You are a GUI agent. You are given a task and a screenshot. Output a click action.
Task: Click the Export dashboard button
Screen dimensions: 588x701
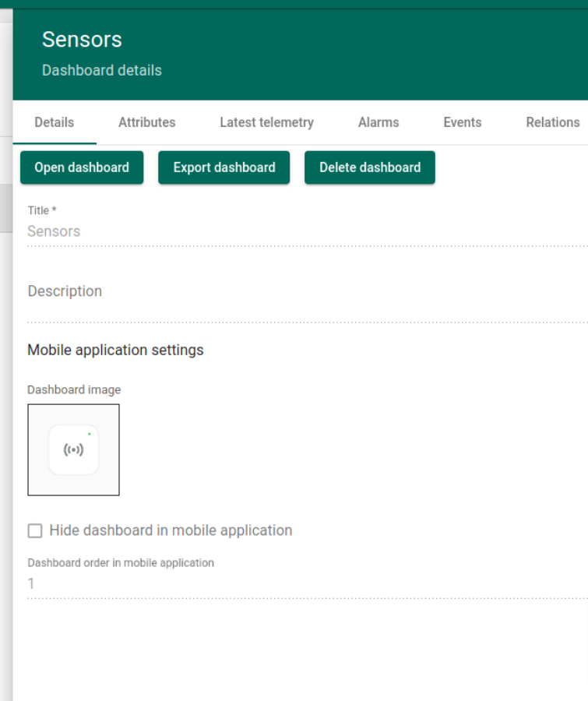click(224, 167)
